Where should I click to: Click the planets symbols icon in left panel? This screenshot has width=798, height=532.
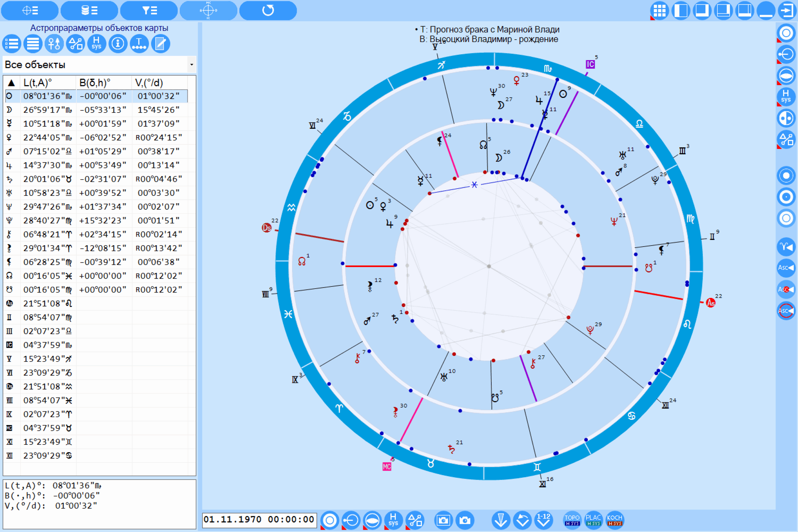(x=54, y=44)
